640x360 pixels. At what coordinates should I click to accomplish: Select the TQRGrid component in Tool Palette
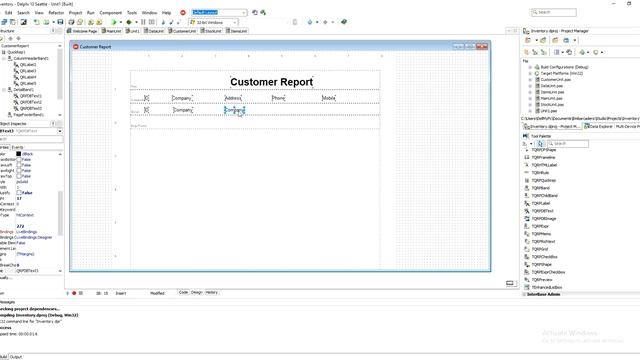click(x=540, y=249)
